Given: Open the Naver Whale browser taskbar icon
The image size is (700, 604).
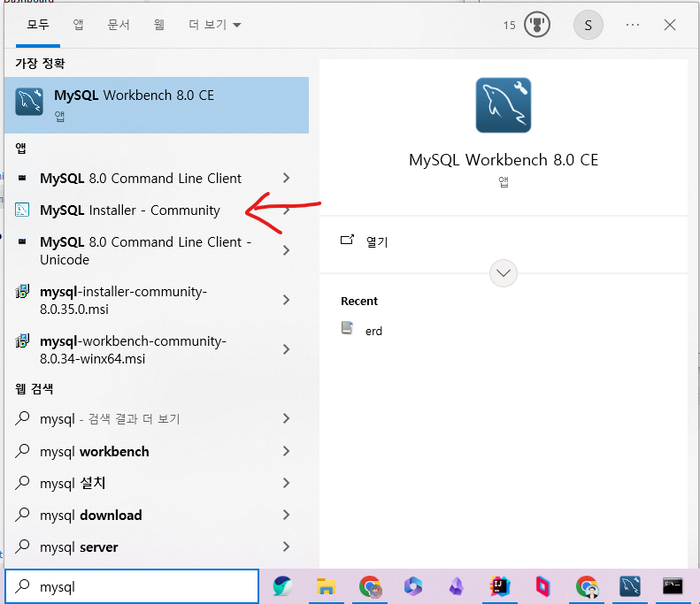Looking at the screenshot, I should 283,586.
